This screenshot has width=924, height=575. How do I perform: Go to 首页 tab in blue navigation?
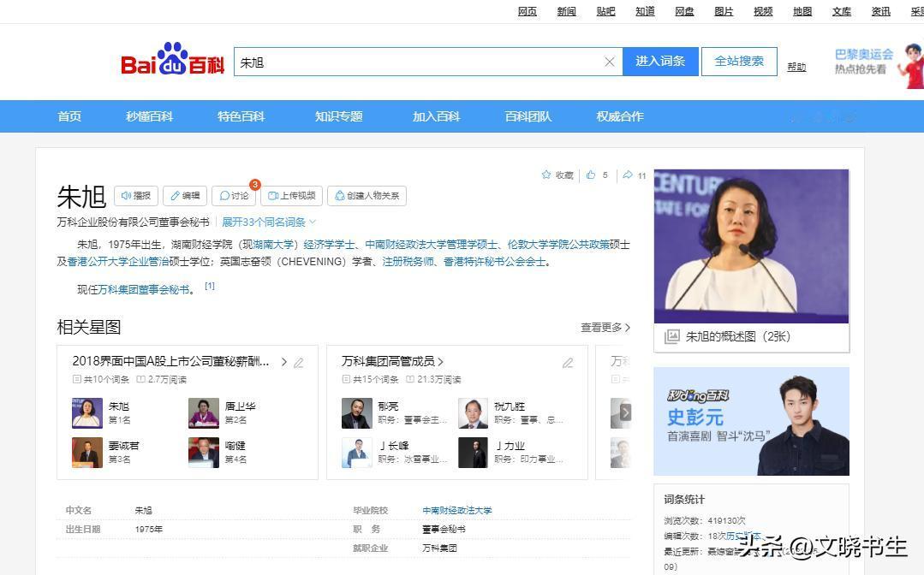pos(69,116)
